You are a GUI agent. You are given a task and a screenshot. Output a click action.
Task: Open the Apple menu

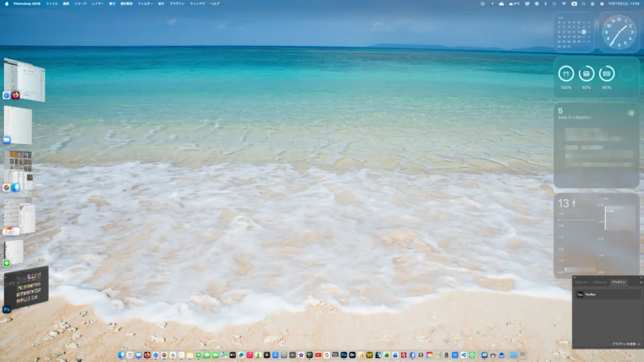7,4
